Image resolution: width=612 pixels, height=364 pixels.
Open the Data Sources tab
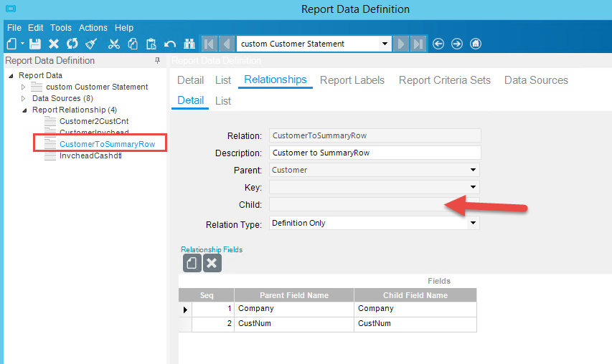(536, 80)
